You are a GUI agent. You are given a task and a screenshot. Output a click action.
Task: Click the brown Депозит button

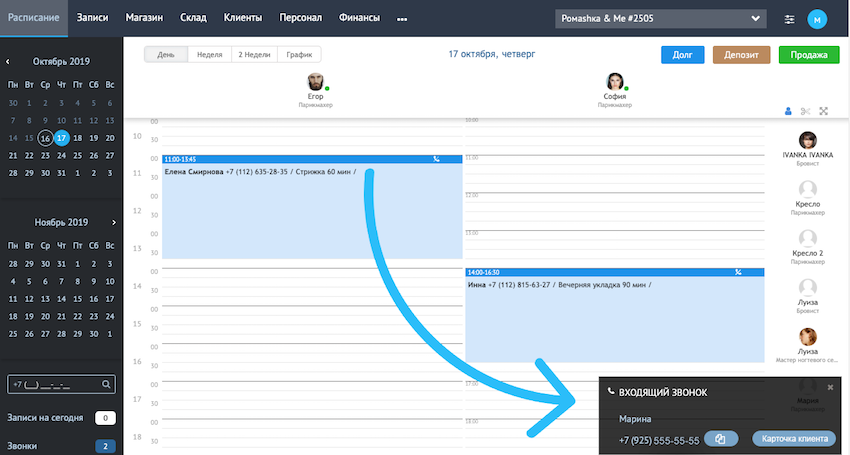pyautogui.click(x=741, y=55)
